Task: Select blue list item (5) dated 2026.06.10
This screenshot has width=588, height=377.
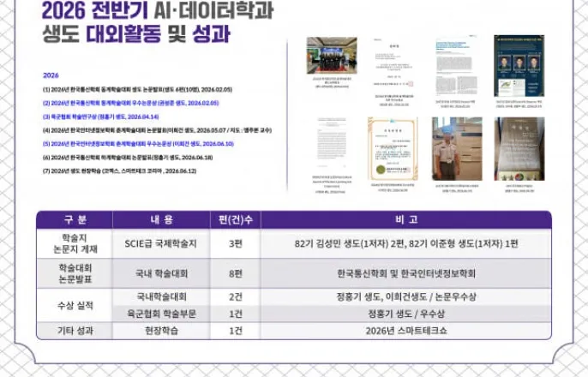Action: tap(138, 144)
